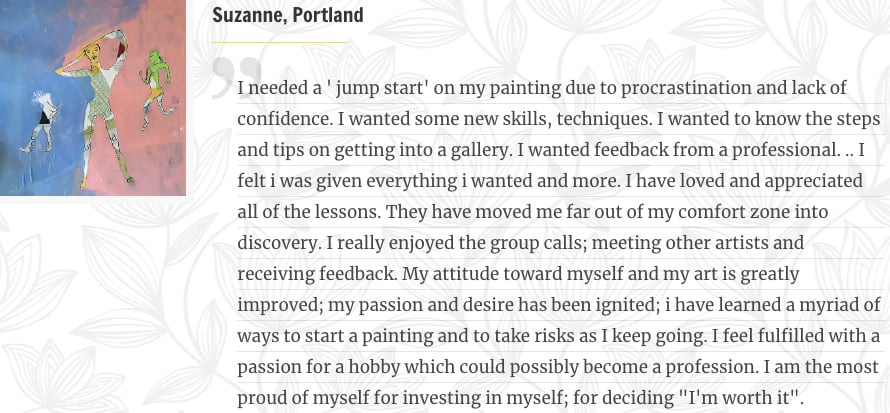The image size is (890, 413).
Task: Click the "Suzanne, Portland" name heading
Action: [x=287, y=15]
